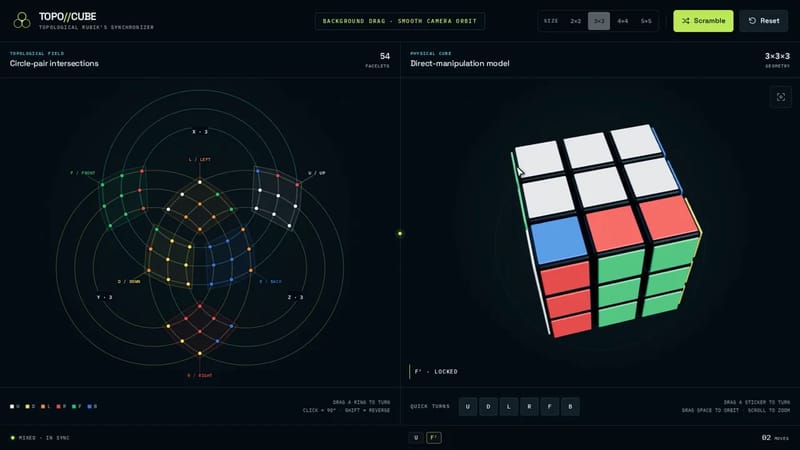The width and height of the screenshot is (800, 450).
Task: Click the L / LEFT face label
Action: coord(200,160)
